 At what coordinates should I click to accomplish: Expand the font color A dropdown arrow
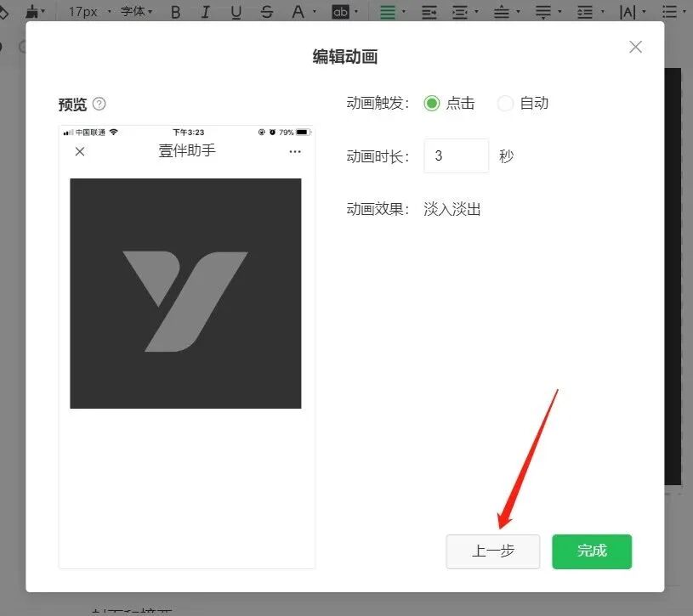315,12
